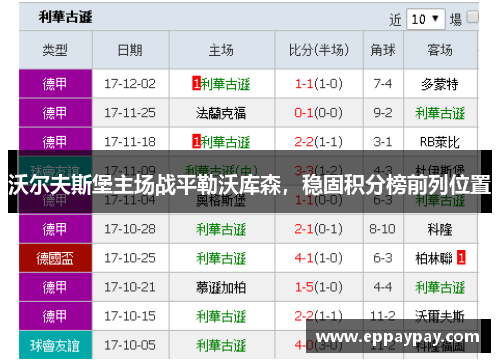
Task: Click the red card badge beside 柏林聯
Action: tap(461, 258)
